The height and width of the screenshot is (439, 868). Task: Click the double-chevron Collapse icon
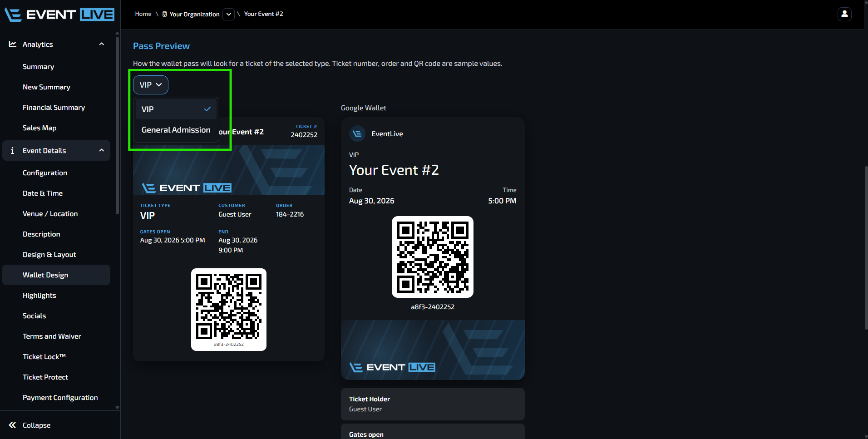pos(12,425)
